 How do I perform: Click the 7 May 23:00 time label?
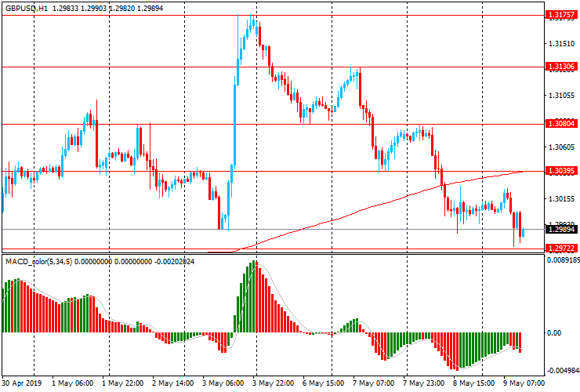click(424, 383)
